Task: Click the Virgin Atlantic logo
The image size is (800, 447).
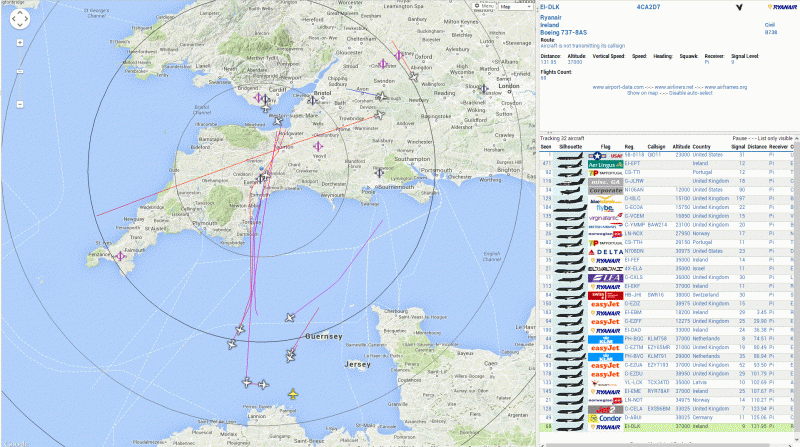Action: pyautogui.click(x=605, y=217)
